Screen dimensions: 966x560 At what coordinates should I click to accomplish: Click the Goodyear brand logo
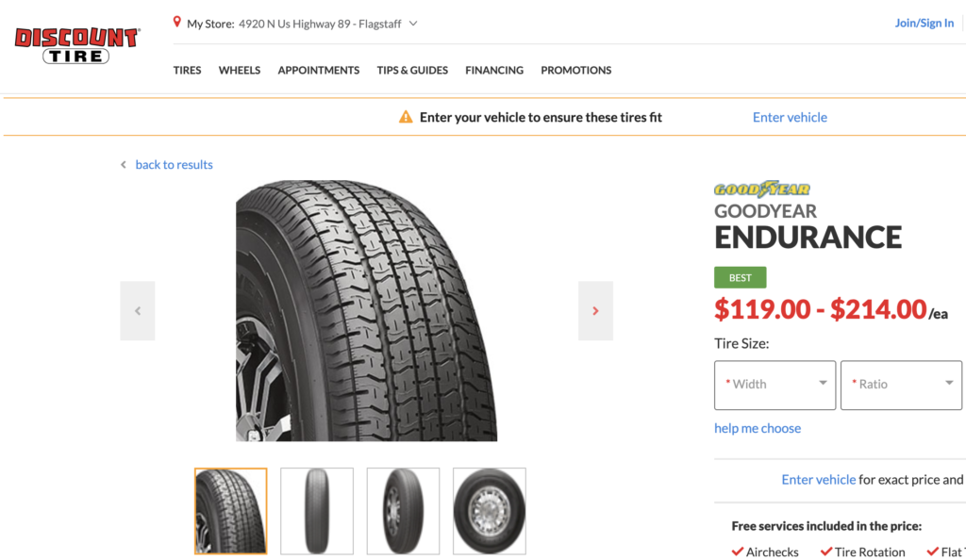(758, 189)
